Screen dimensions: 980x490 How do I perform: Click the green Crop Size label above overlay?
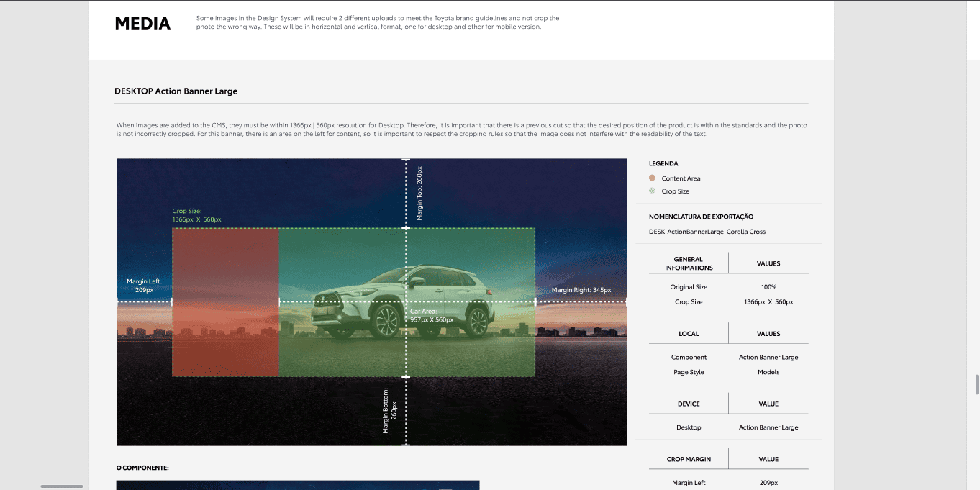(196, 215)
